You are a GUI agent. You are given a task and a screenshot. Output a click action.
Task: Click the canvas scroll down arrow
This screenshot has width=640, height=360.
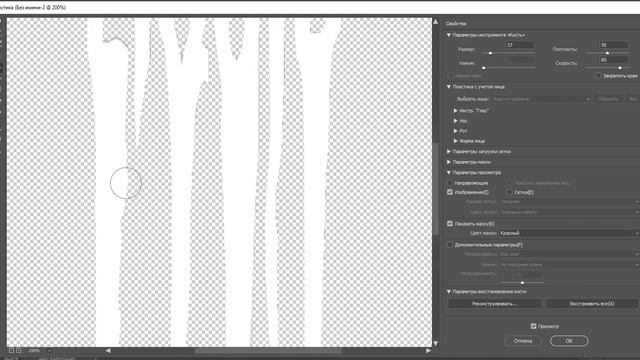tap(436, 343)
